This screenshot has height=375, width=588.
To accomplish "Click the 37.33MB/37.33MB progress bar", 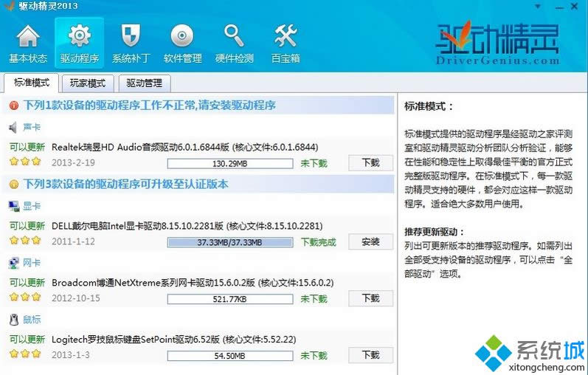I will [230, 242].
